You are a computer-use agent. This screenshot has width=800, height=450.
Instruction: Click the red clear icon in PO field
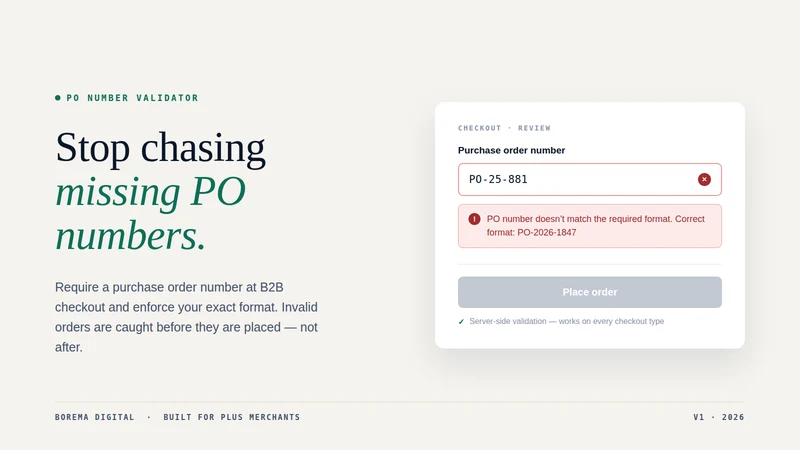704,179
